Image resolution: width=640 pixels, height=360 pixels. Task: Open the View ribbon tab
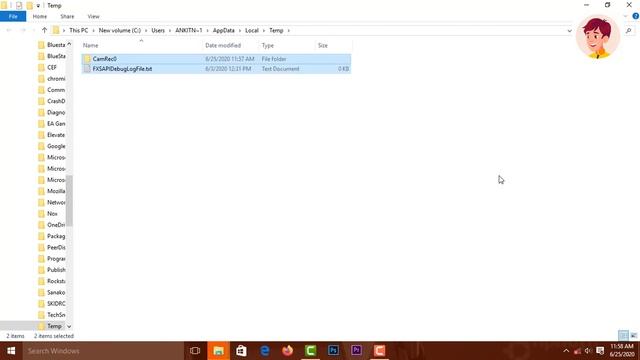tap(93, 16)
